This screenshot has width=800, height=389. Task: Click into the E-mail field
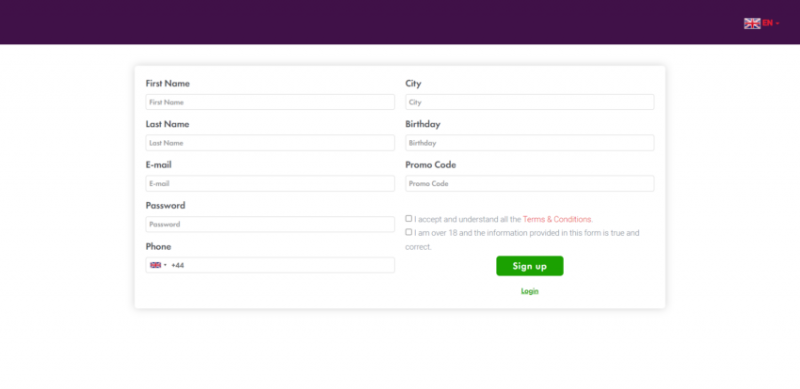tap(270, 183)
